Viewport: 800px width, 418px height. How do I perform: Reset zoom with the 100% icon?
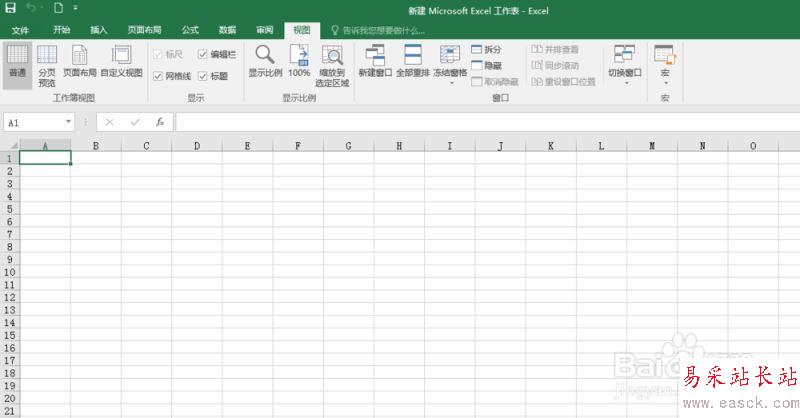(x=299, y=61)
